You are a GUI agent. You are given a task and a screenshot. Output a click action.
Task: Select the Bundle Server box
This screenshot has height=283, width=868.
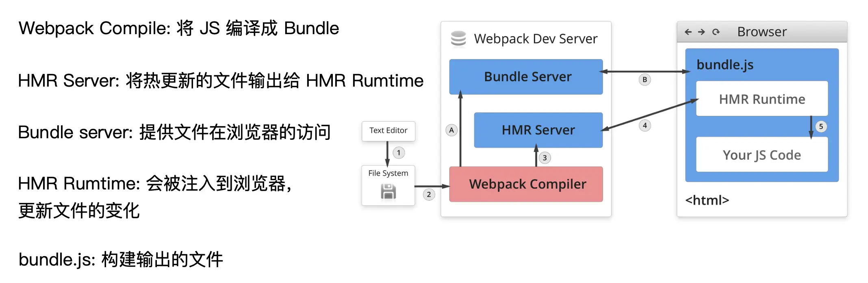[x=526, y=77]
